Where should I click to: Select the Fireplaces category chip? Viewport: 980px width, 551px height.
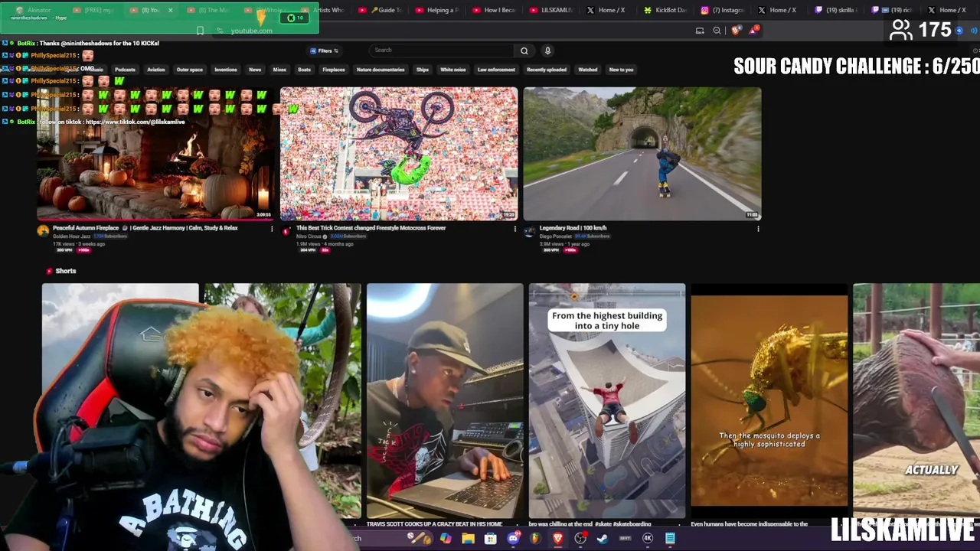334,70
